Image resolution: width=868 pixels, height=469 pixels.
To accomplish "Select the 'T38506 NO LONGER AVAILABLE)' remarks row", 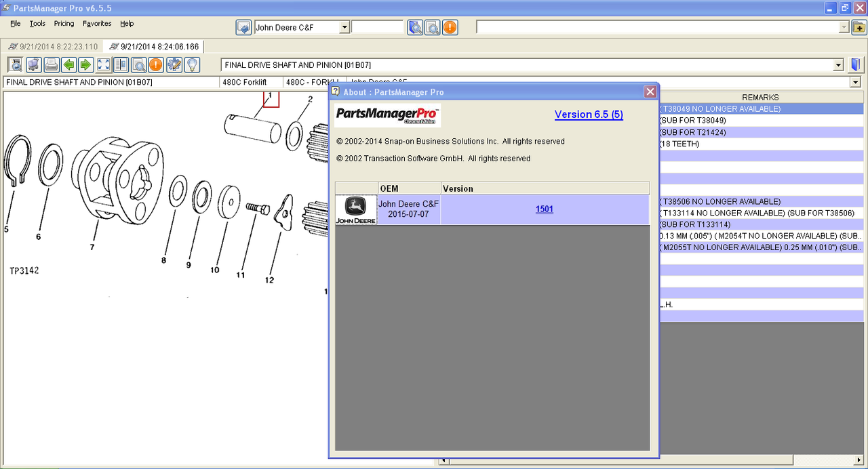I will click(760, 201).
